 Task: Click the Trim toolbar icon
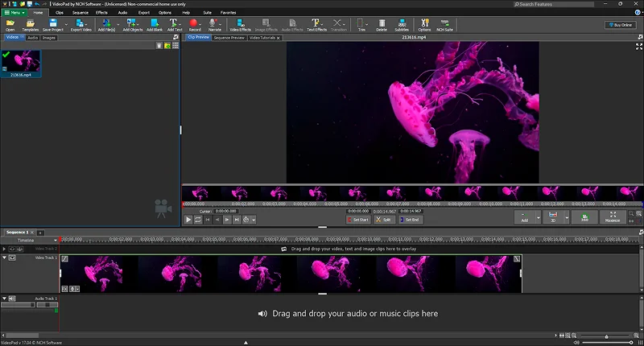click(x=361, y=25)
